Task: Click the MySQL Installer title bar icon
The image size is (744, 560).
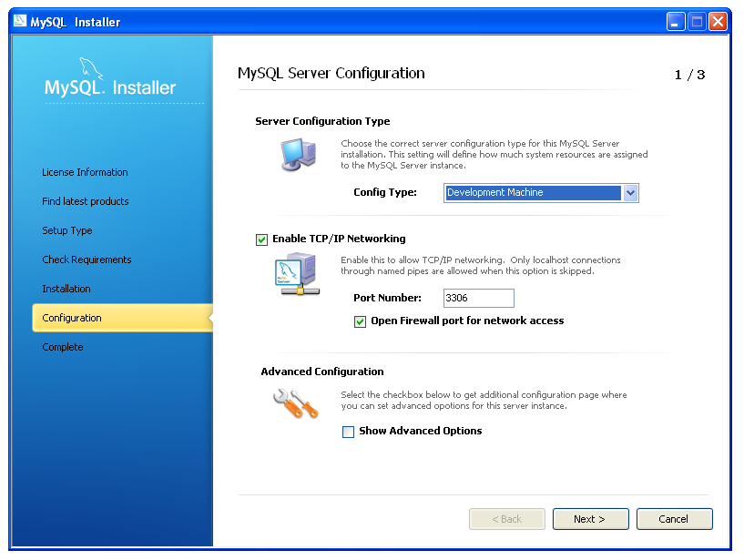Action: (x=20, y=21)
